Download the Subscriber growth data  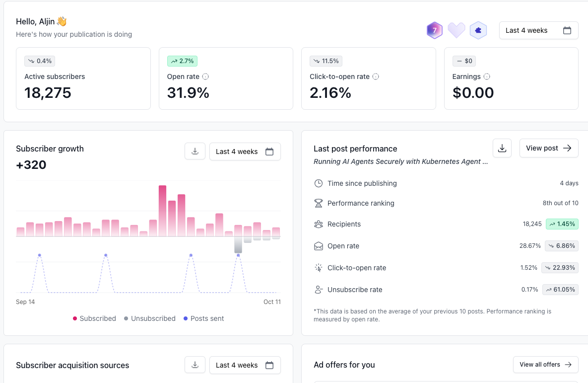[195, 152]
